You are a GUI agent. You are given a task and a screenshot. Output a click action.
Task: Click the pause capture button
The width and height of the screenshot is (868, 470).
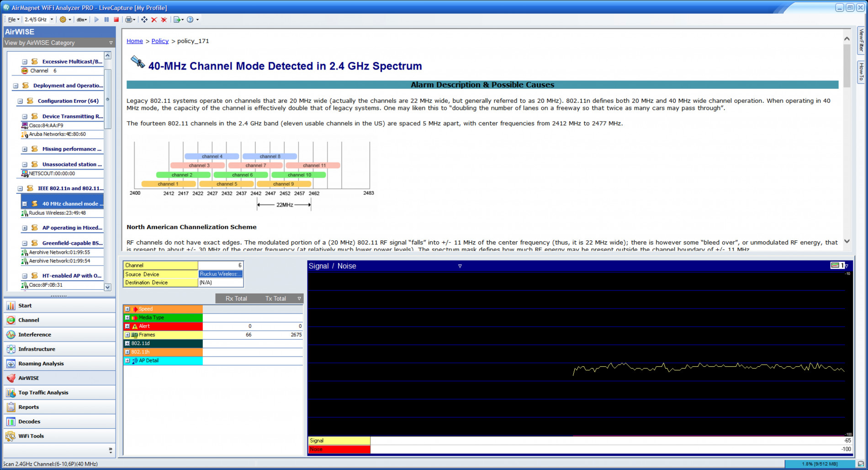[x=106, y=20]
